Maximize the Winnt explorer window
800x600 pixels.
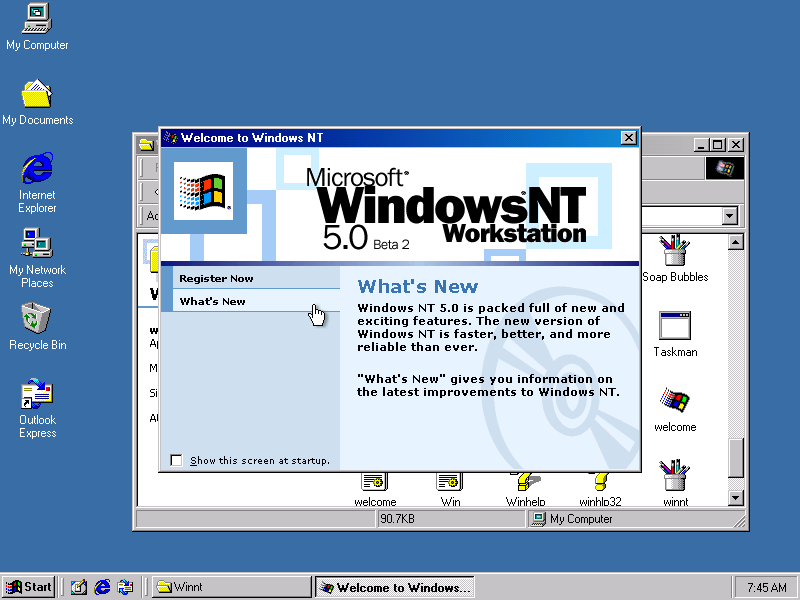click(717, 145)
